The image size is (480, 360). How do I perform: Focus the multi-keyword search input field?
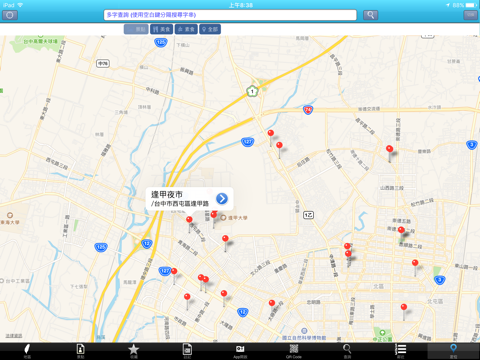click(230, 15)
